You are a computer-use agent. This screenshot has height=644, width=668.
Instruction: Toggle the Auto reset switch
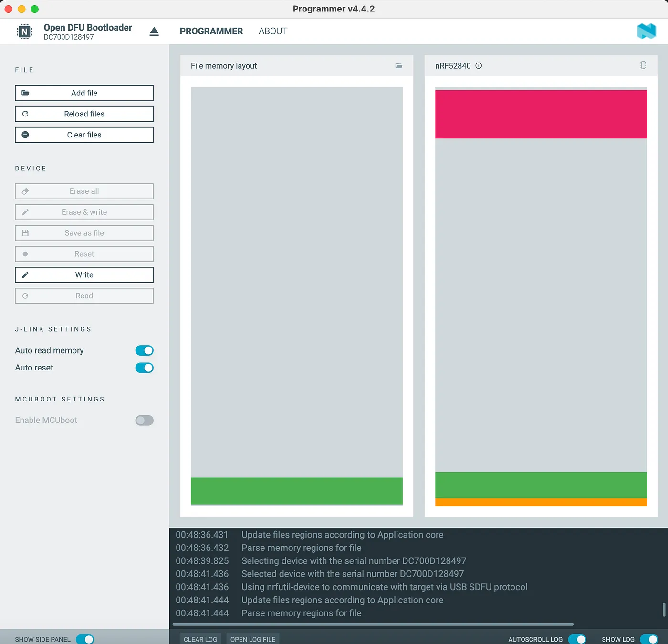click(144, 368)
